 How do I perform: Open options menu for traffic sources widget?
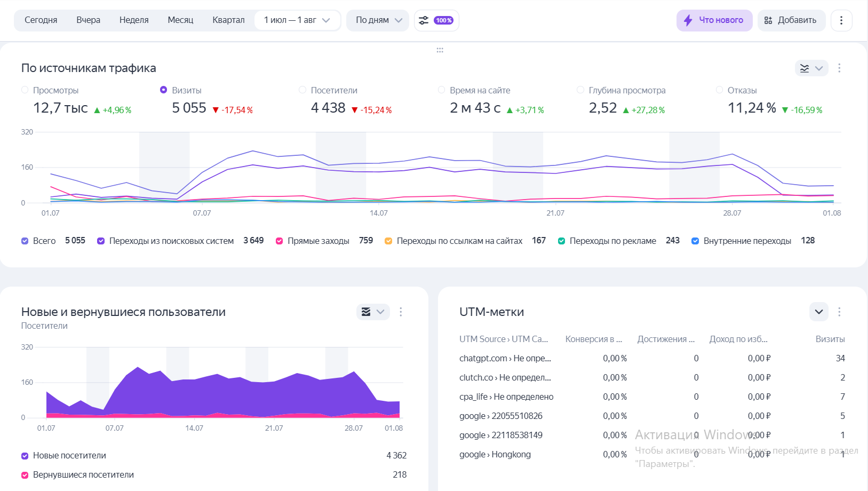coord(839,68)
